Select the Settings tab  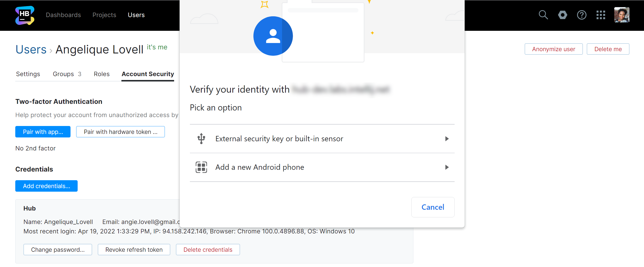click(28, 74)
